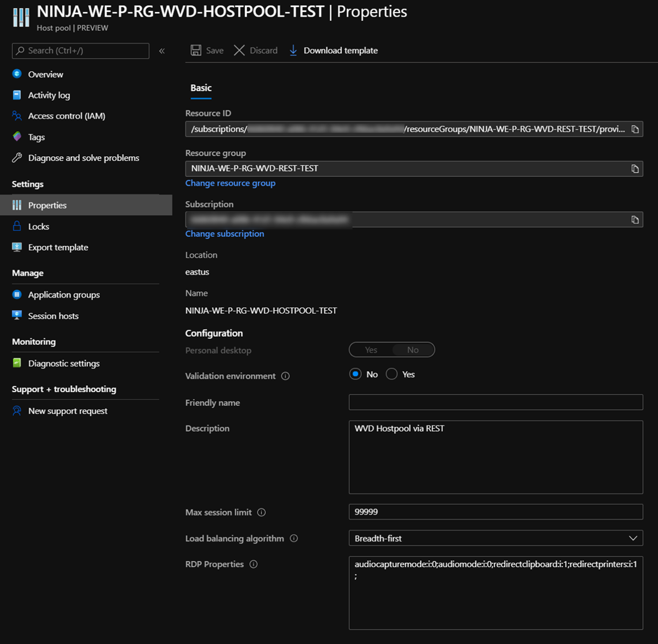Toggle Personal desktop to No
This screenshot has height=644, width=658.
click(413, 350)
